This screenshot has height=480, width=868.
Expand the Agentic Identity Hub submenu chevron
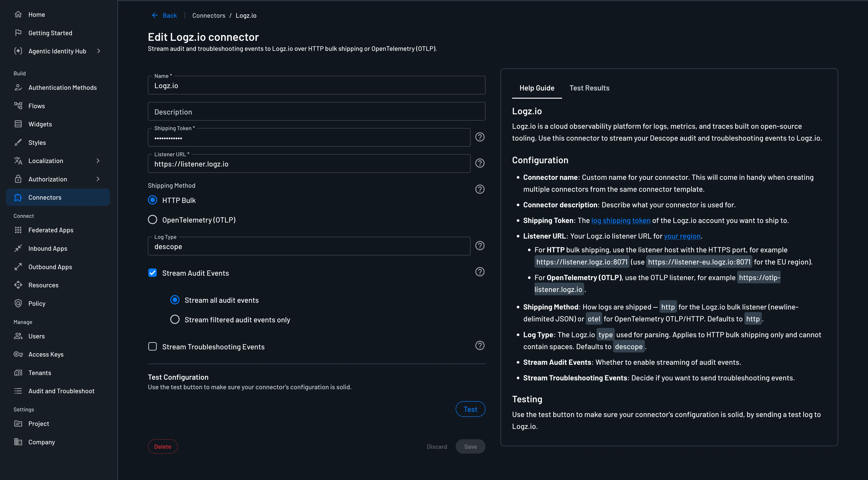[99, 51]
